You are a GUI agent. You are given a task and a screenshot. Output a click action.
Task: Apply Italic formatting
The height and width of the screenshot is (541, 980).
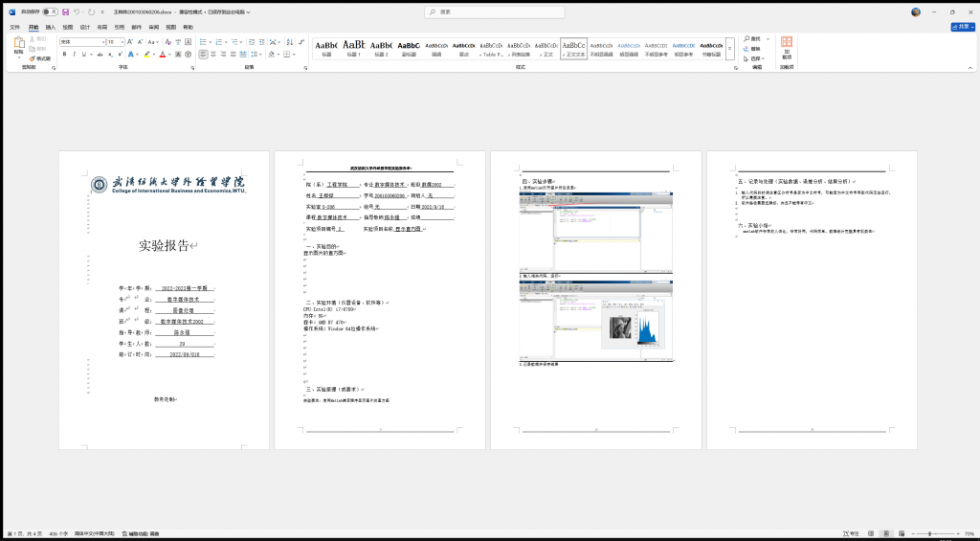[x=75, y=55]
